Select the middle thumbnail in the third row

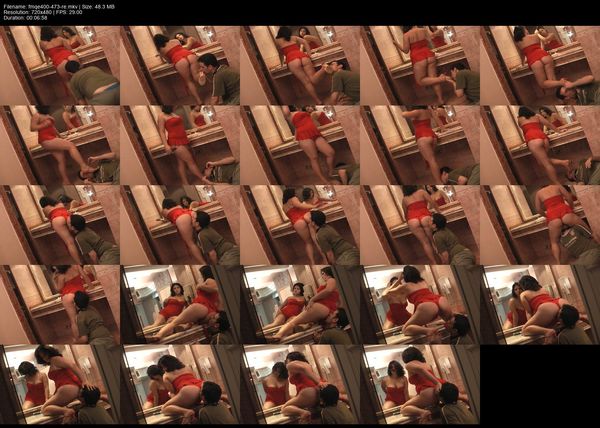point(300,225)
